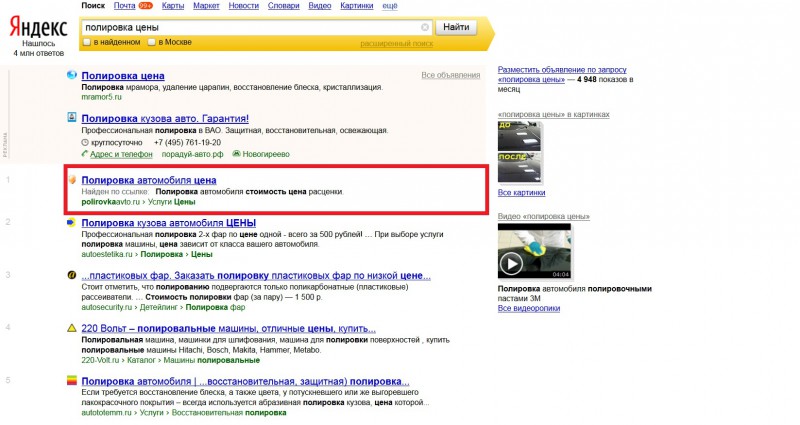
Task: Click the Яндекс logo
Action: coord(38,27)
